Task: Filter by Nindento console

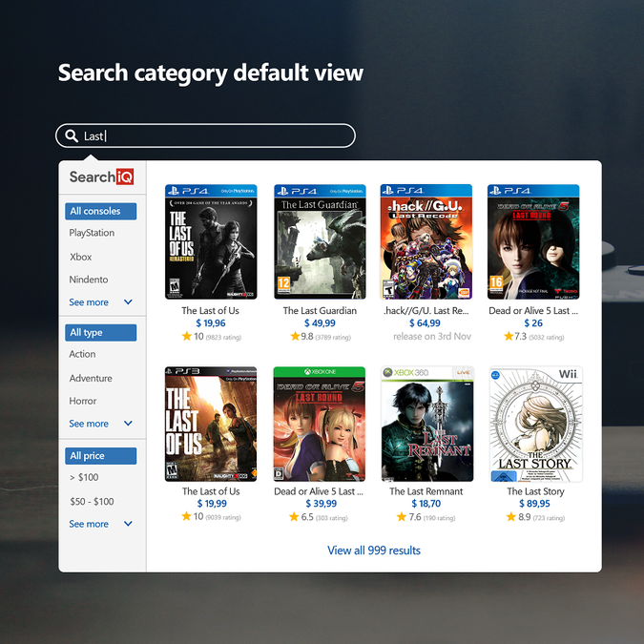Action: [89, 280]
